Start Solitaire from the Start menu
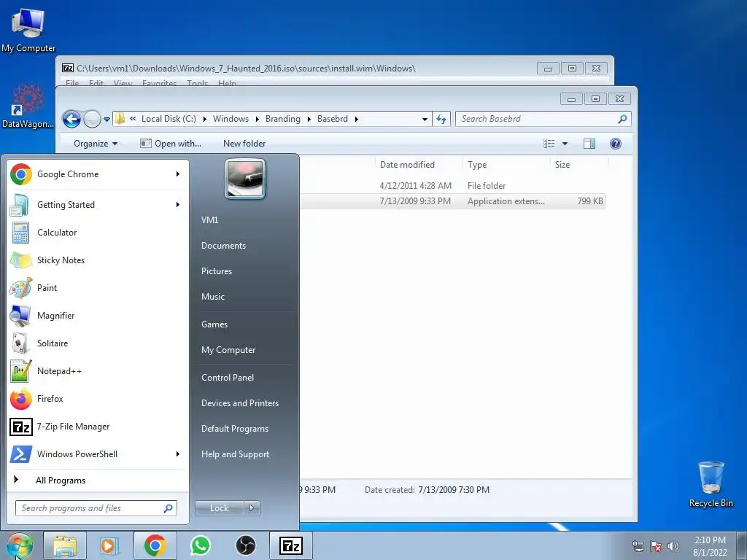 (x=98, y=343)
